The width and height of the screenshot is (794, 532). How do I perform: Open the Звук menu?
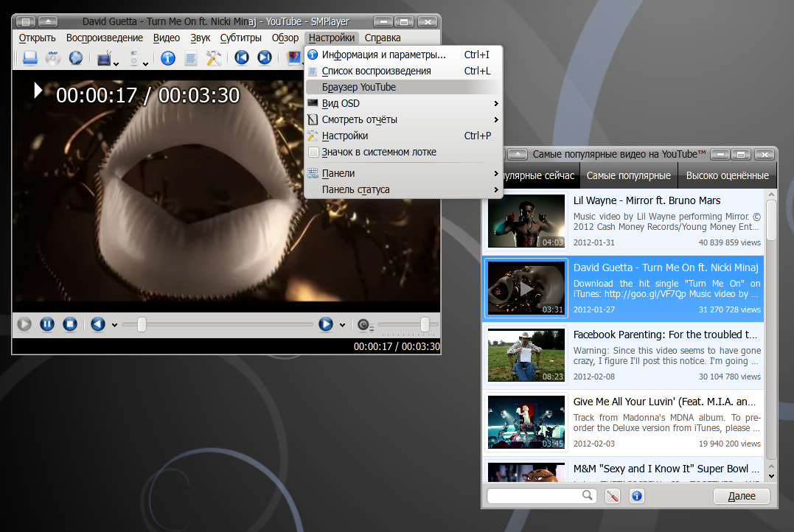[200, 38]
